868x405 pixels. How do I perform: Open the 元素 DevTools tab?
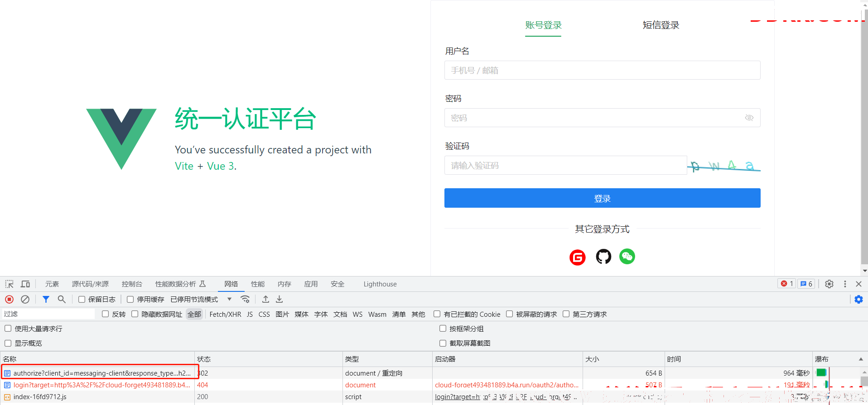click(x=52, y=284)
